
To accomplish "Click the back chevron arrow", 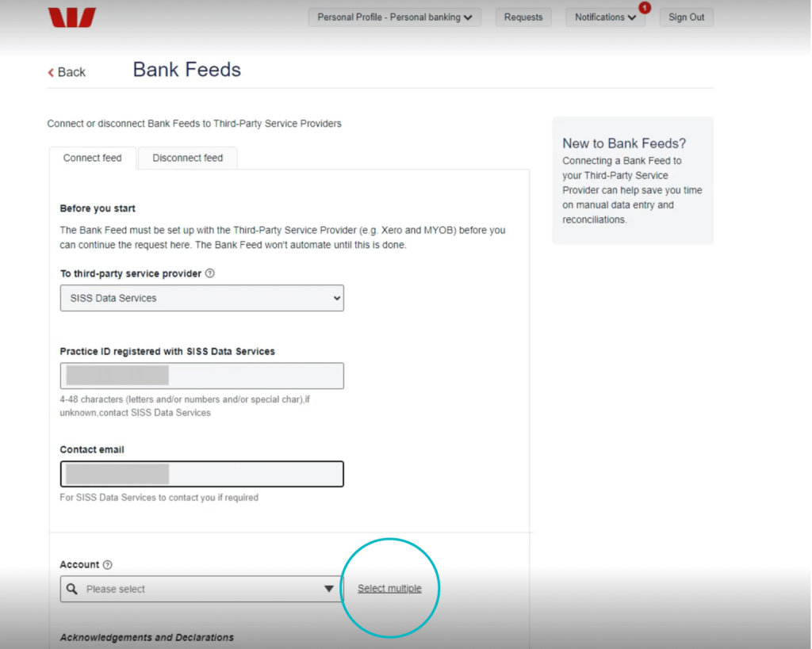I will tap(51, 72).
